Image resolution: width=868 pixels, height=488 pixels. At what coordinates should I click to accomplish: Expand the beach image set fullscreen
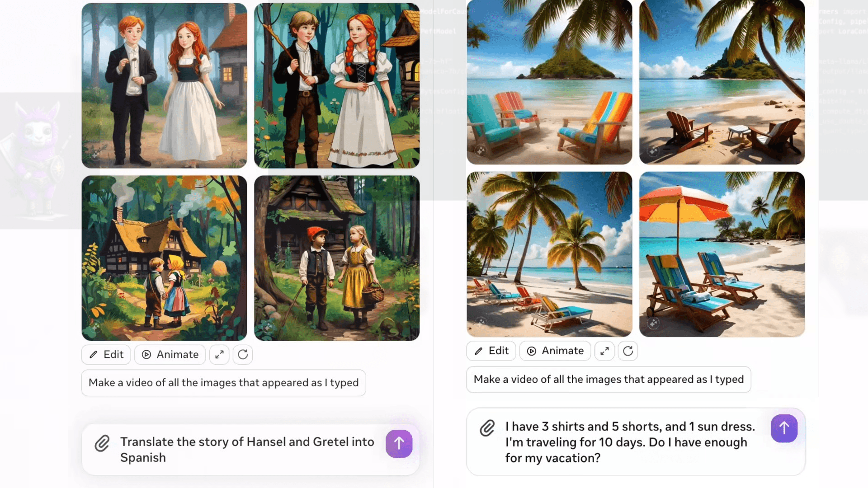604,351
